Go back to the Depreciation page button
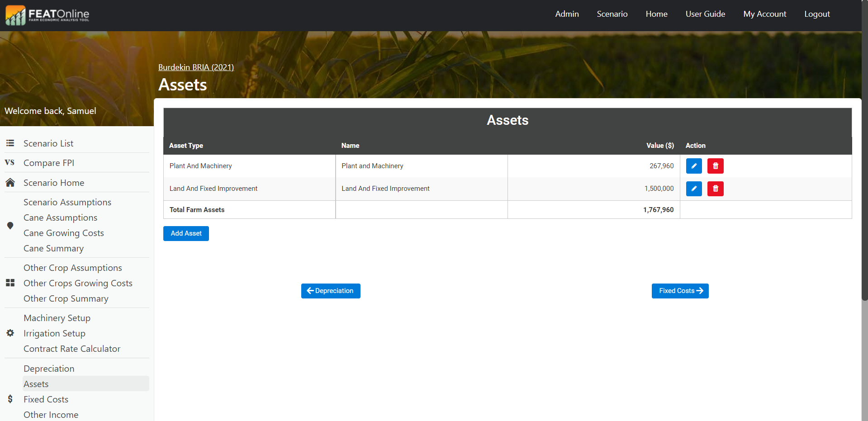The image size is (868, 421). (331, 291)
